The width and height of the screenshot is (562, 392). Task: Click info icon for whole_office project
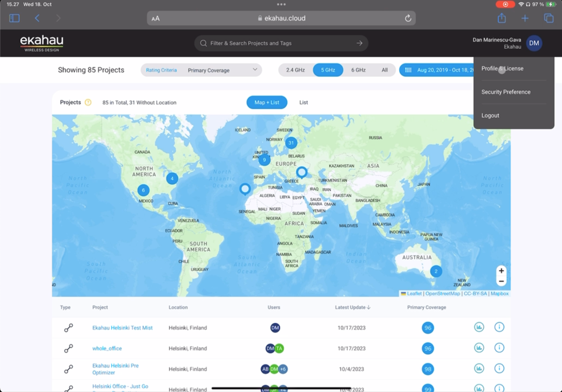click(x=499, y=348)
